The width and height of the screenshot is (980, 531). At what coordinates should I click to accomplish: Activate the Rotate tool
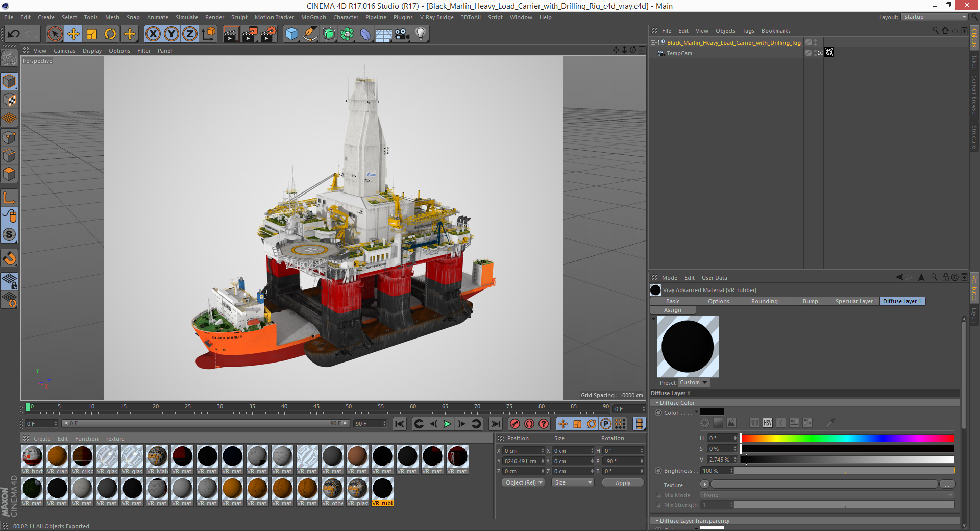tap(110, 34)
